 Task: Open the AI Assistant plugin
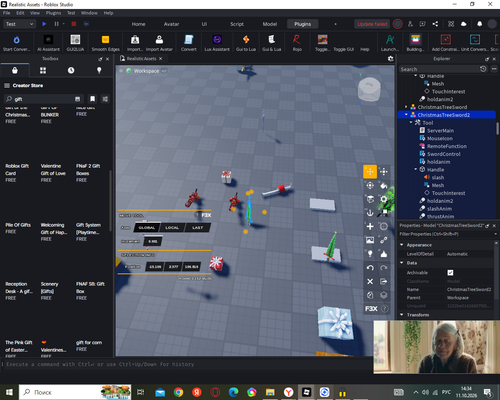pyautogui.click(x=48, y=42)
